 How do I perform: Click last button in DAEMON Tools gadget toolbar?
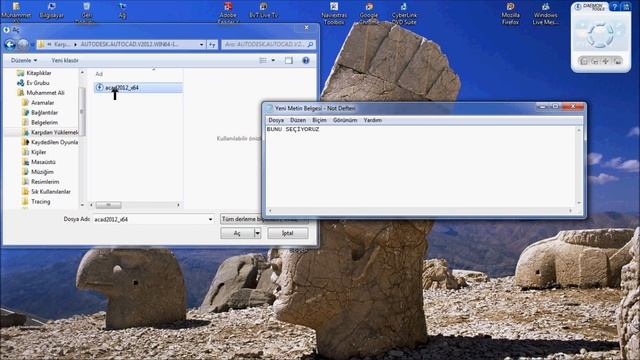pos(617,61)
